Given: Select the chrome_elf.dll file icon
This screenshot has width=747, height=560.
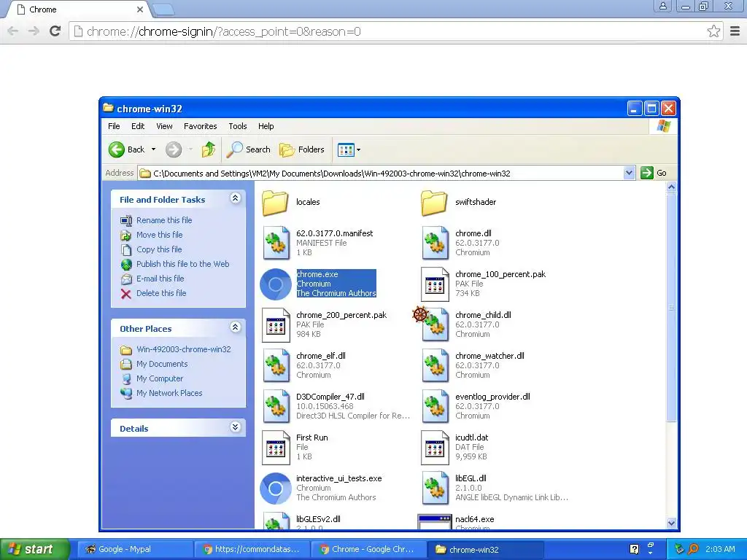Looking at the screenshot, I should tap(276, 366).
